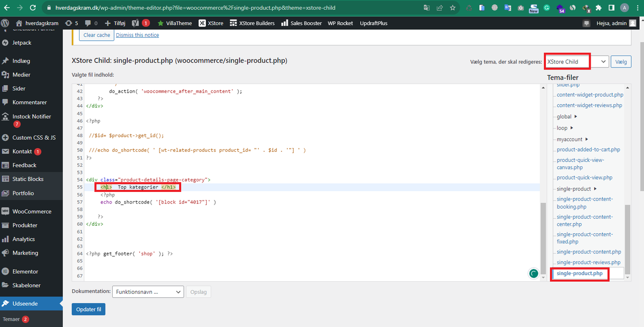Open the Chrome profile avatar
Viewport: 644px width, 327px height.
pos(624,8)
